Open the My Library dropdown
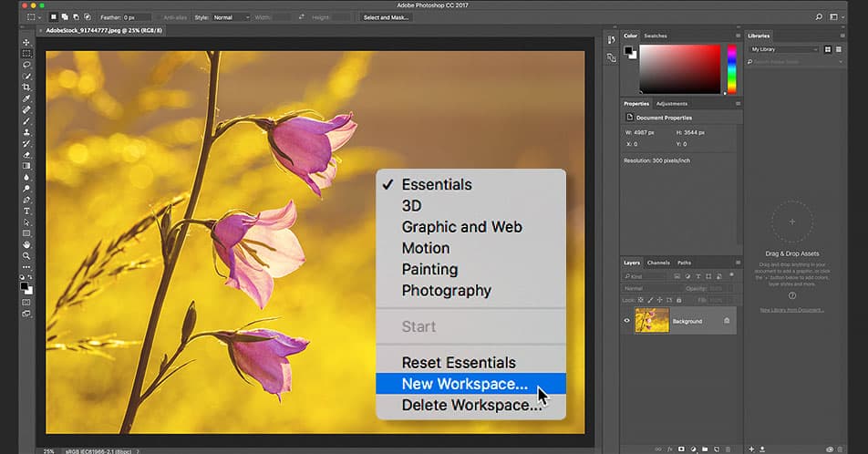Image resolution: width=868 pixels, height=454 pixels. click(x=784, y=49)
